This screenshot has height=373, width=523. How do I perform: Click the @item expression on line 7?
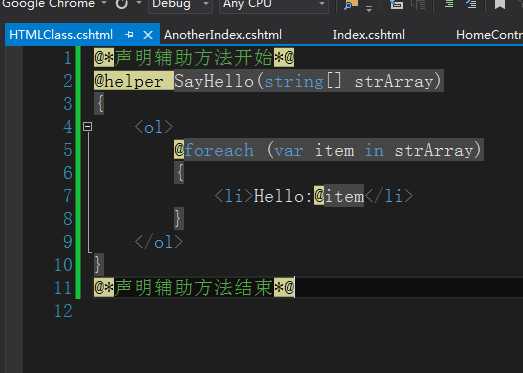[339, 196]
